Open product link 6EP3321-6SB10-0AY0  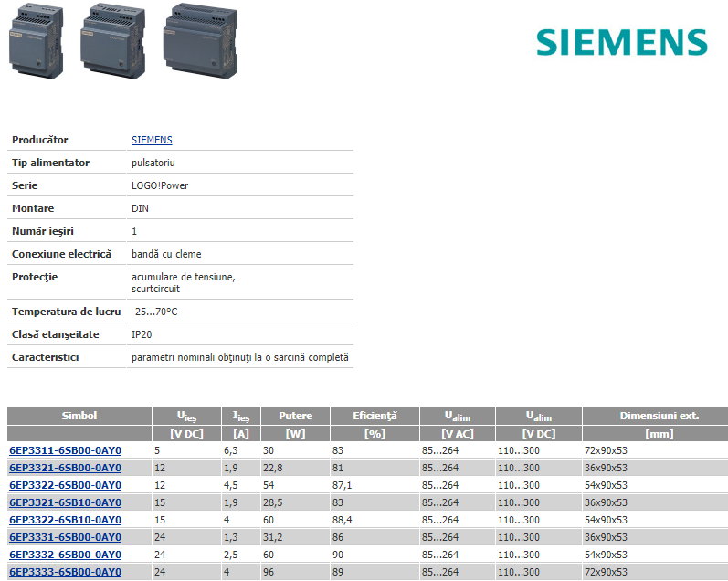(66, 502)
